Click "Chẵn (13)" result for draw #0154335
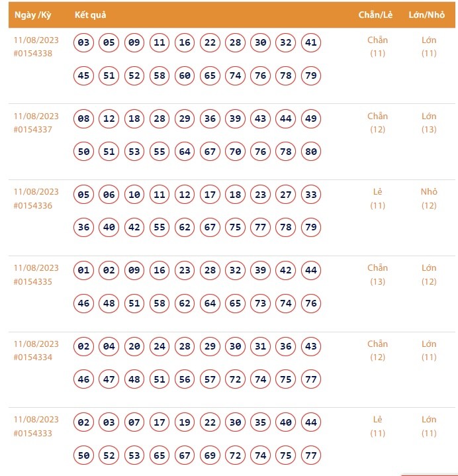This screenshot has height=476, width=458. pyautogui.click(x=377, y=275)
